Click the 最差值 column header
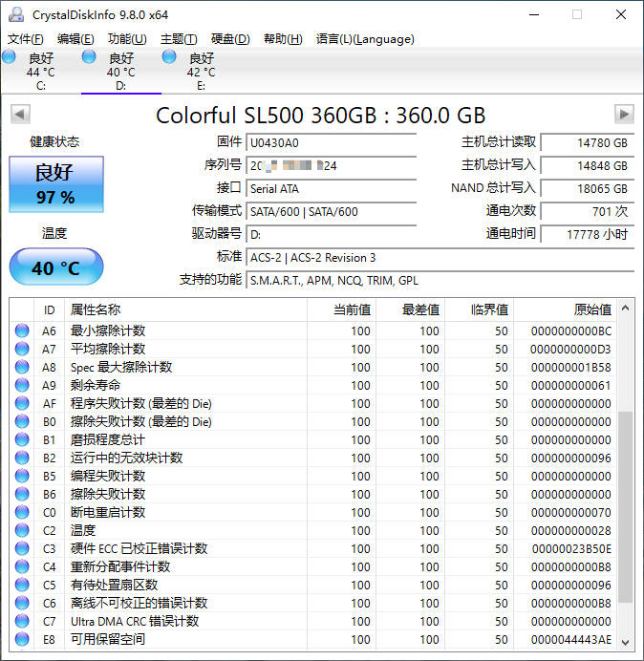Viewport: 644px width, 661px height. (410, 309)
